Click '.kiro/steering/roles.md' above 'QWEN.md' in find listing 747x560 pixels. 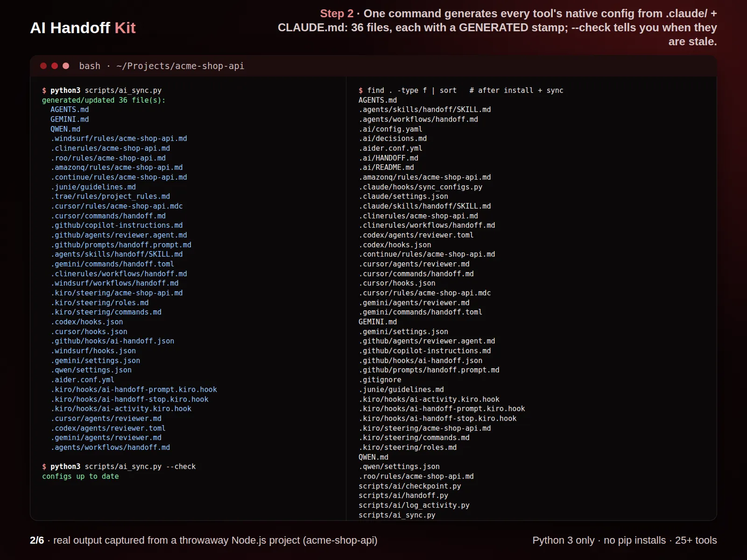[x=408, y=448]
